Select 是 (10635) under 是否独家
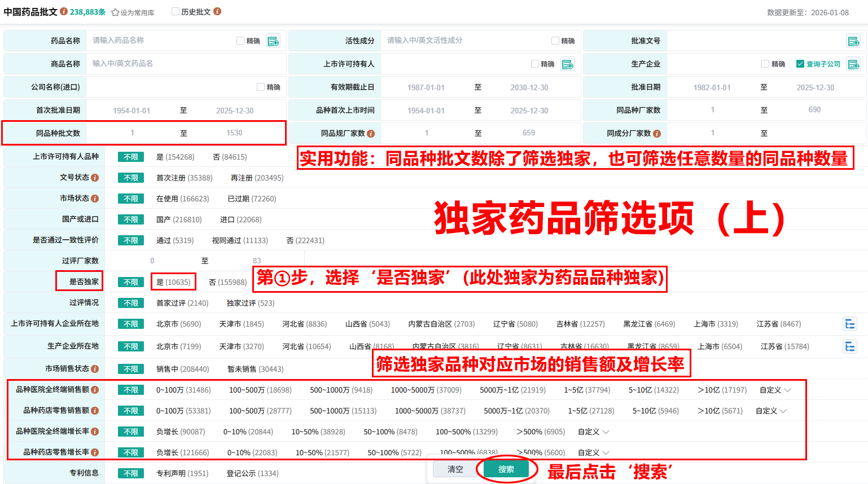Screen dimensions: 868x484 [173, 282]
